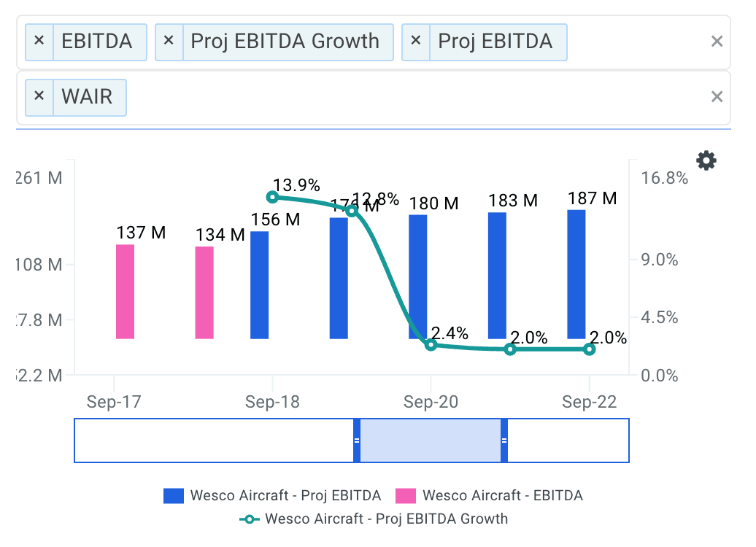The height and width of the screenshot is (547, 756).
Task: Click the 137 M pink EBITDA bar
Action: pos(126,292)
